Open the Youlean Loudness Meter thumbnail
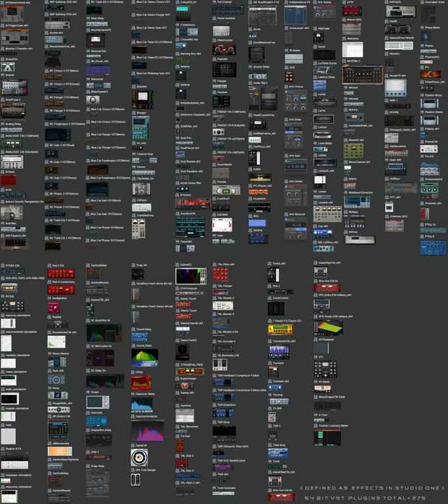 (327, 437)
